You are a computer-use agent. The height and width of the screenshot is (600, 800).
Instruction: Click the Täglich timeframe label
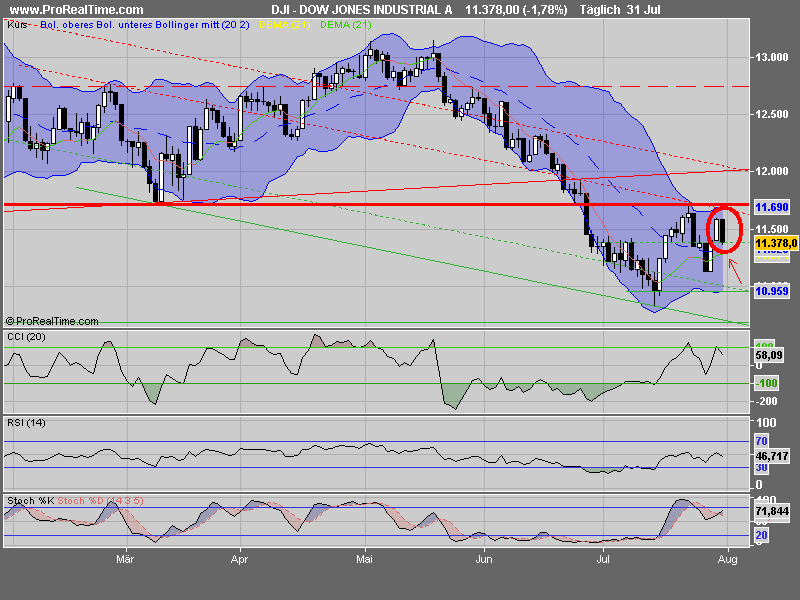coord(599,10)
